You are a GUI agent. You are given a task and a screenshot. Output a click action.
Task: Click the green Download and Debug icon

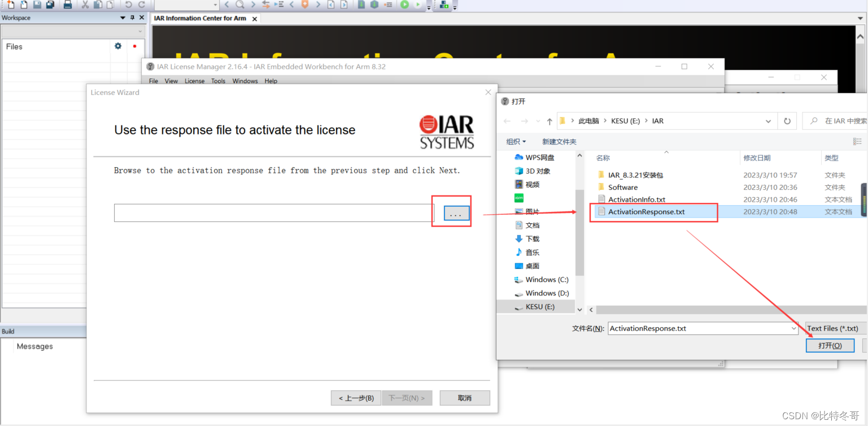tap(404, 5)
